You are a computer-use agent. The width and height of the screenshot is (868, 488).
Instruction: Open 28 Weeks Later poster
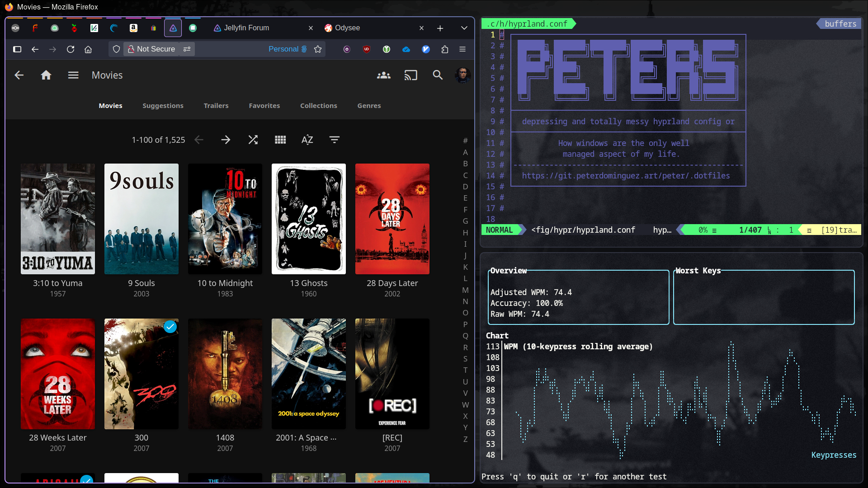click(58, 374)
